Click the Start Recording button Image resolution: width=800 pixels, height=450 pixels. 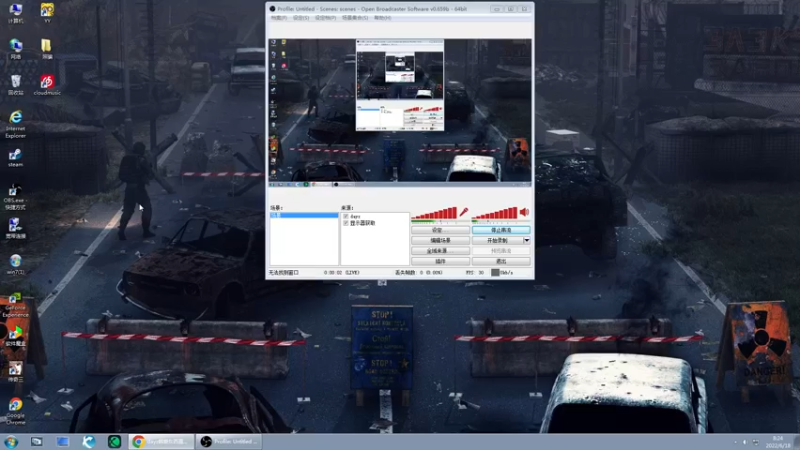coord(497,240)
